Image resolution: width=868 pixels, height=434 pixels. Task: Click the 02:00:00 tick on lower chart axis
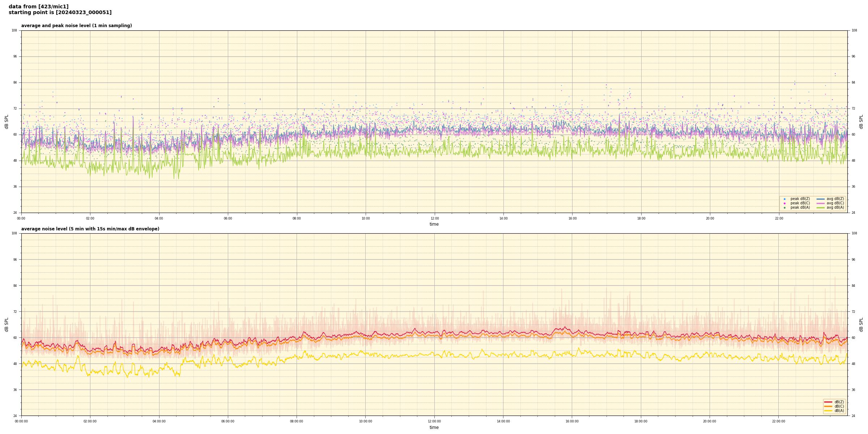coord(90,421)
